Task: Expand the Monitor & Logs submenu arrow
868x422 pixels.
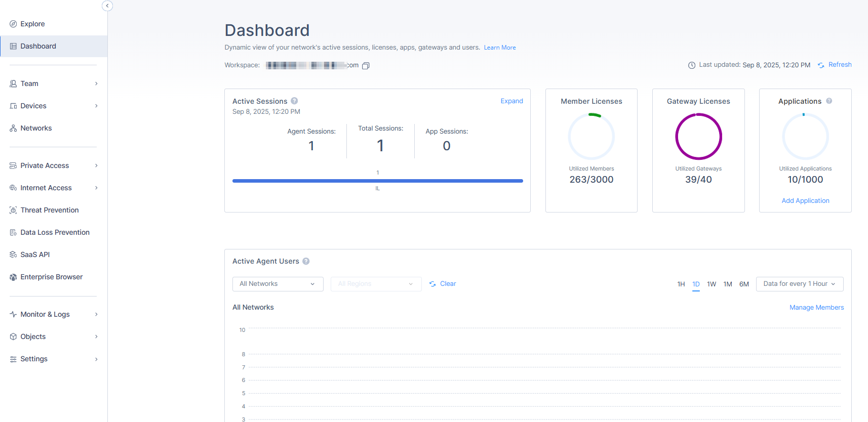Action: [96, 314]
